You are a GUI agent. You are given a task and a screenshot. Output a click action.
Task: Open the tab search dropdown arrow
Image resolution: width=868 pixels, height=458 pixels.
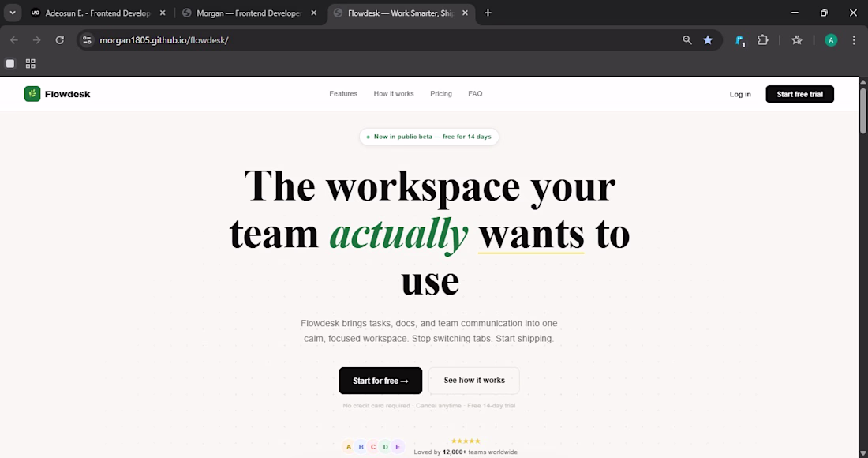12,13
